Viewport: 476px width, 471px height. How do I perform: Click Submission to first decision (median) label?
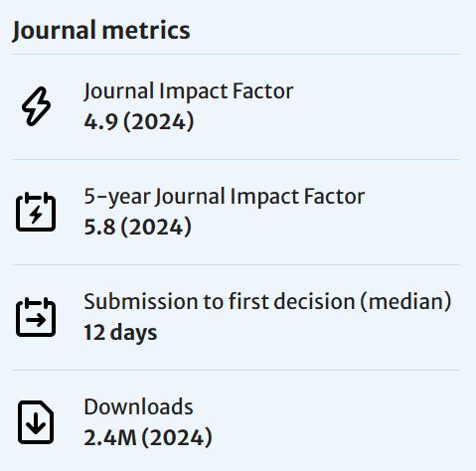[267, 302]
